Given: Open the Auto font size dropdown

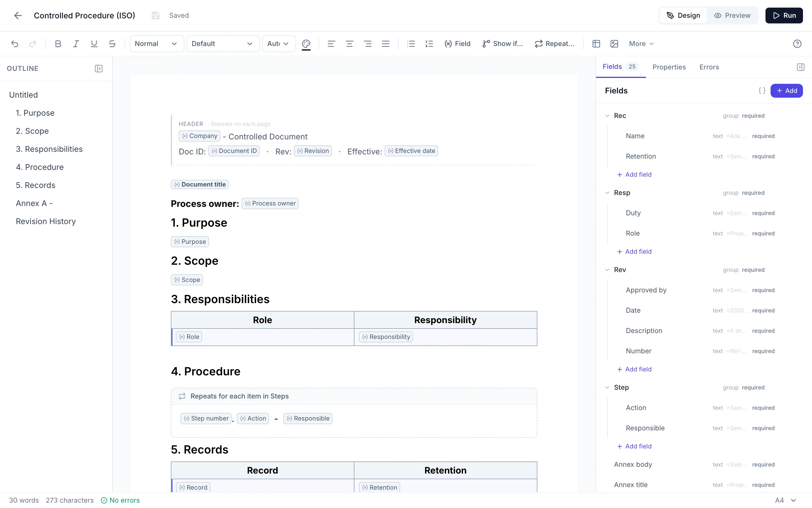Looking at the screenshot, I should [279, 44].
